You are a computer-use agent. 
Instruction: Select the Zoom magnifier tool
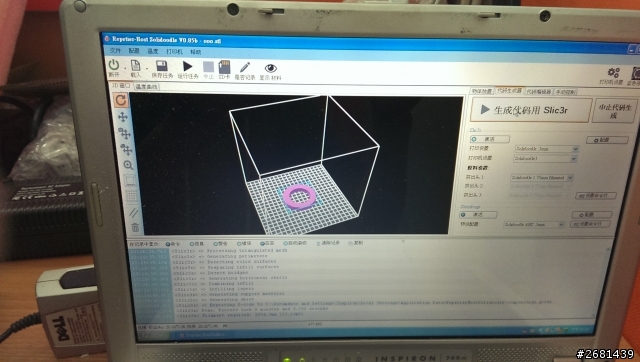[128, 165]
